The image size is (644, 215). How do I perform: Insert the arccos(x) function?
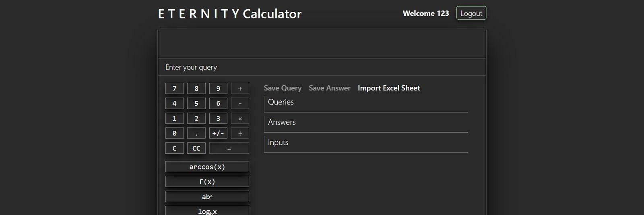[x=207, y=167]
